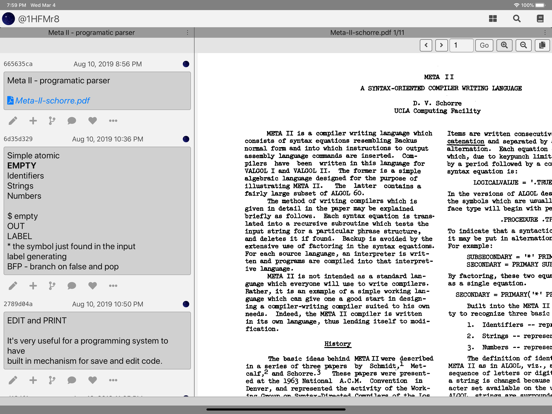
Task: Check battery indicator in status bar
Action: click(540, 5)
